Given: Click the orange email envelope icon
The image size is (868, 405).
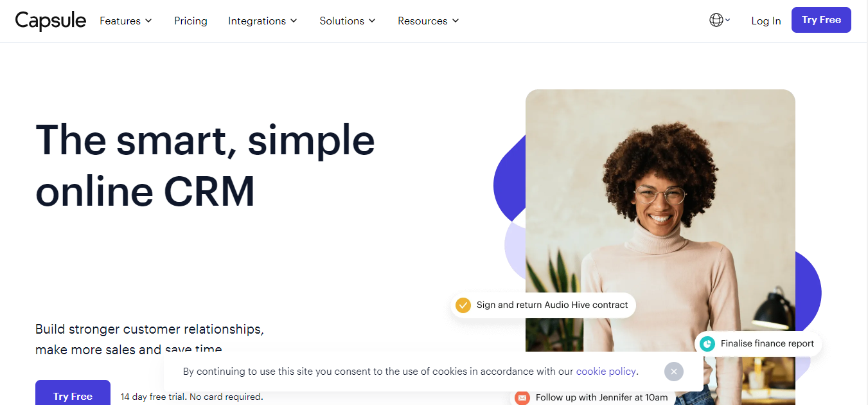Looking at the screenshot, I should [522, 398].
